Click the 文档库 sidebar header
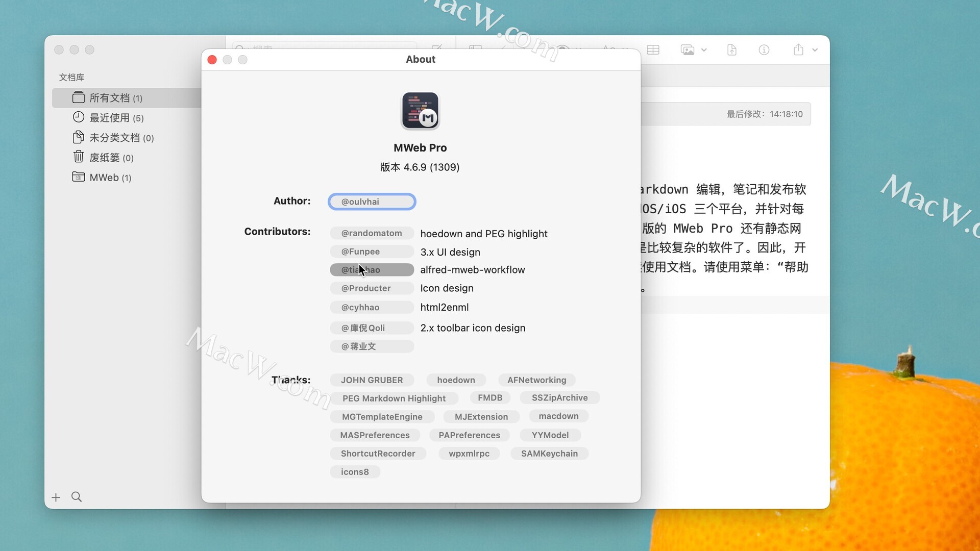This screenshot has height=551, width=980. (x=71, y=78)
